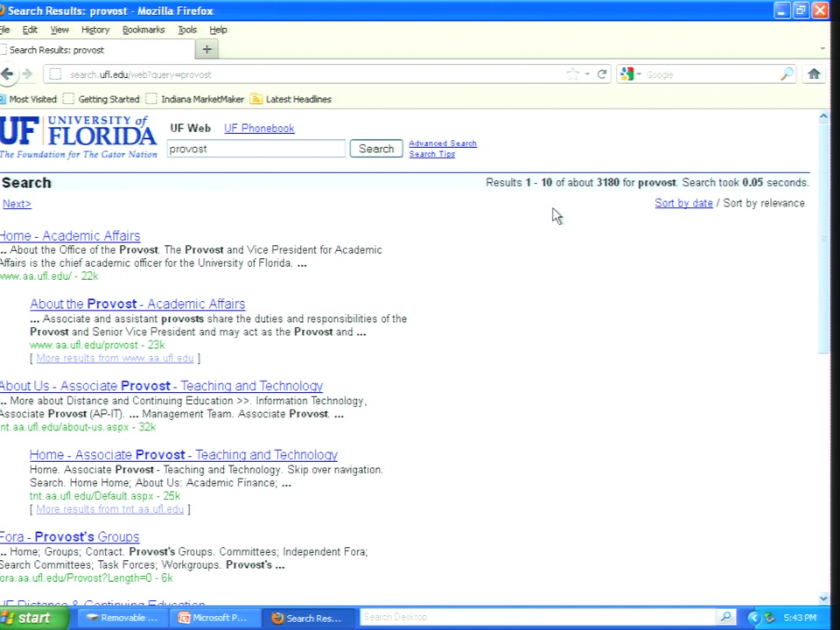The height and width of the screenshot is (630, 840).
Task: Reload the page with the refresh icon
Action: (x=602, y=74)
